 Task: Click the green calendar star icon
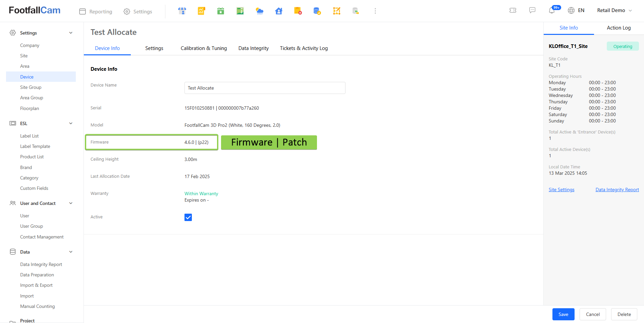tap(221, 11)
